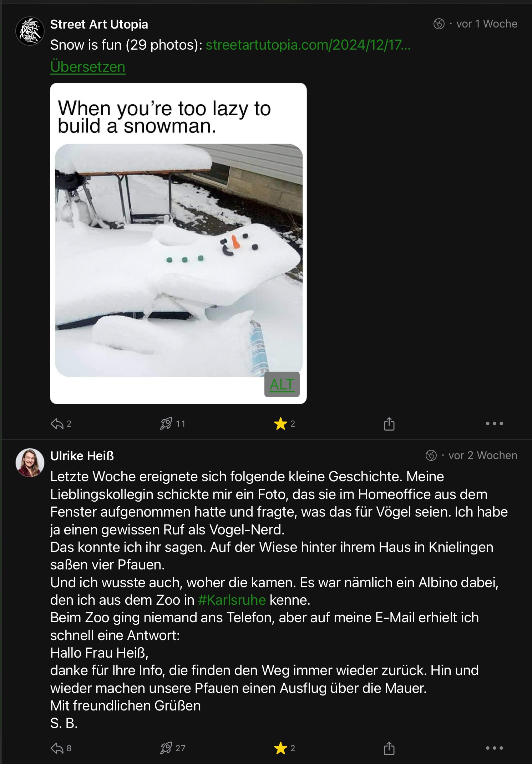Open Ulrike Heiß's profile picture
532x764 pixels.
[x=30, y=463]
